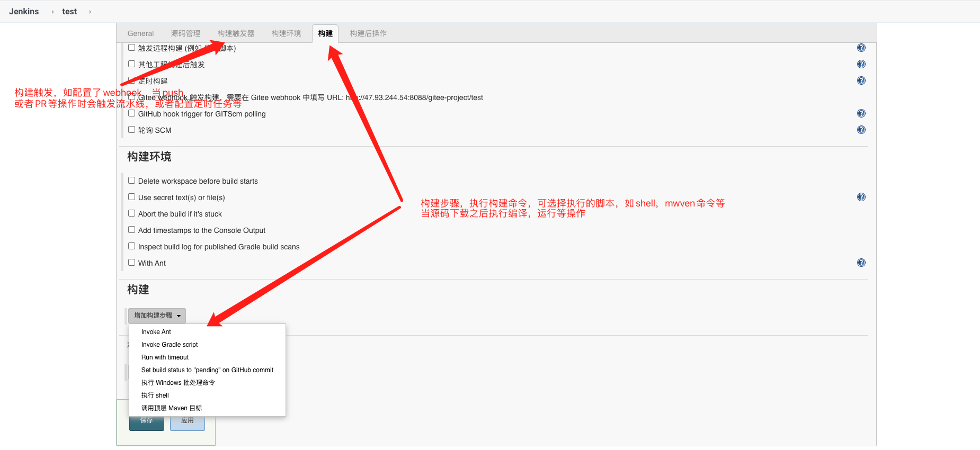Open help icon for 轮询 SCM
Image resolution: width=980 pixels, height=450 pixels.
(x=861, y=130)
